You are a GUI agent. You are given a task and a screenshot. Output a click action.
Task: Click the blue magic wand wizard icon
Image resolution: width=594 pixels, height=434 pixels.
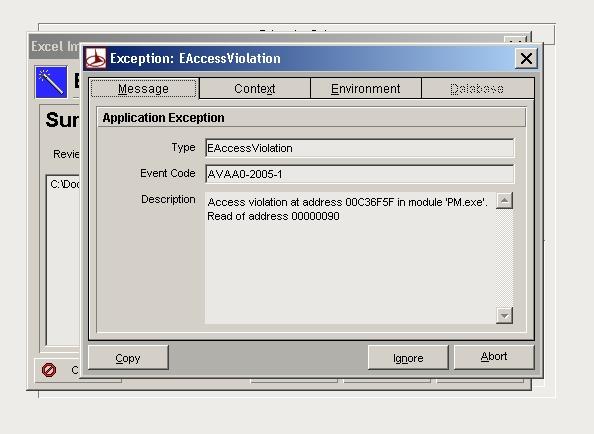point(51,82)
